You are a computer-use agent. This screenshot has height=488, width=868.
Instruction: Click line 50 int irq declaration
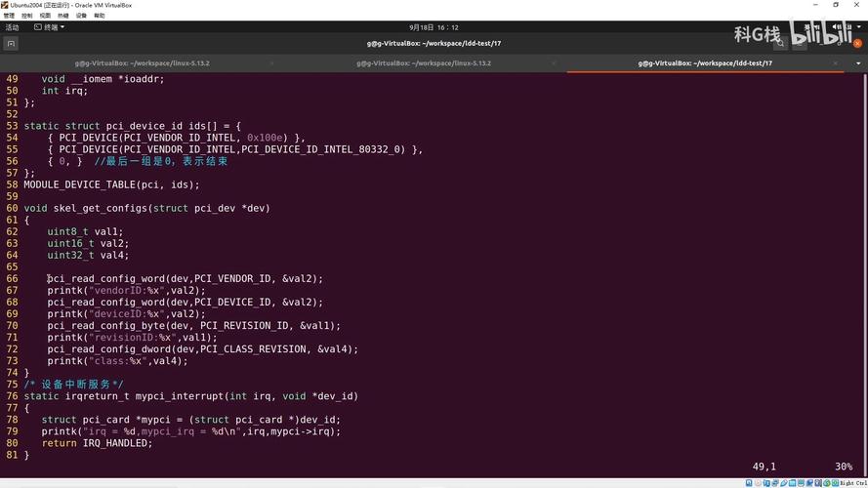(64, 91)
